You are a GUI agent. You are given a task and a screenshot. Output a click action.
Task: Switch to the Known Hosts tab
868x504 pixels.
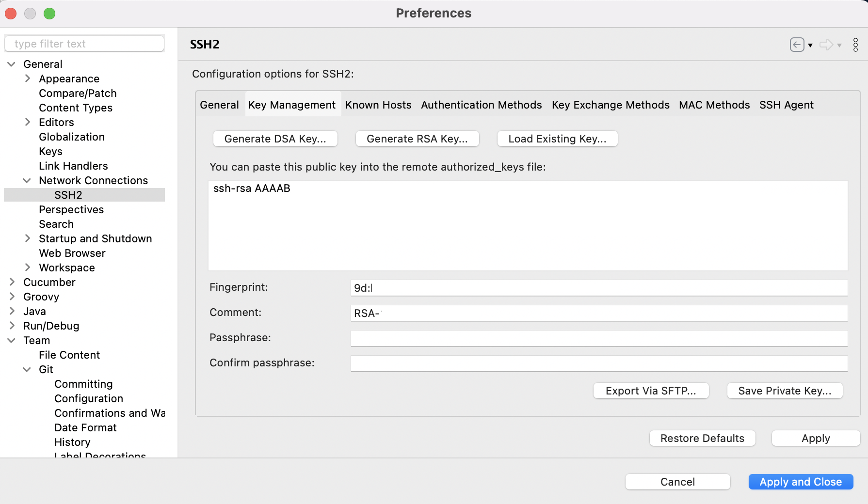[378, 105]
